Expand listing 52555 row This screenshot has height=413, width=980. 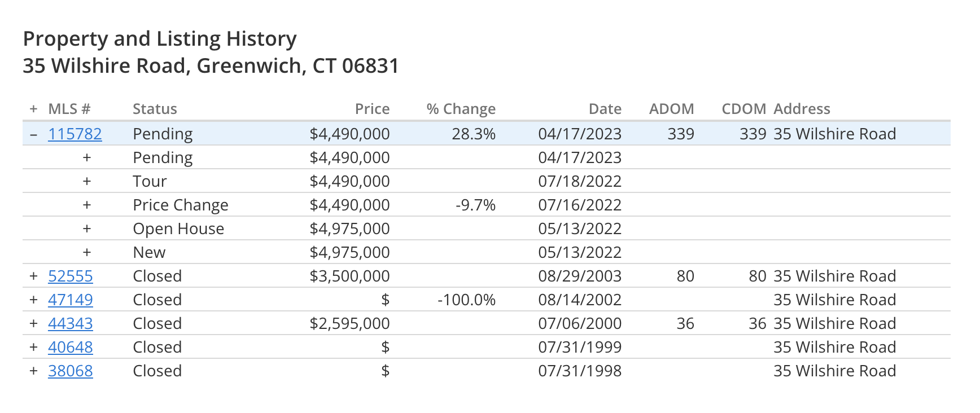coord(34,276)
